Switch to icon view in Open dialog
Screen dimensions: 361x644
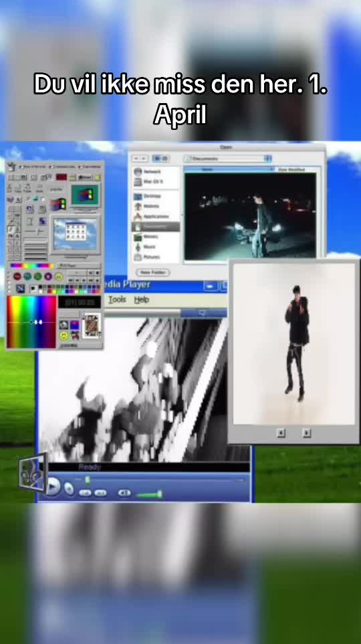pos(156,159)
